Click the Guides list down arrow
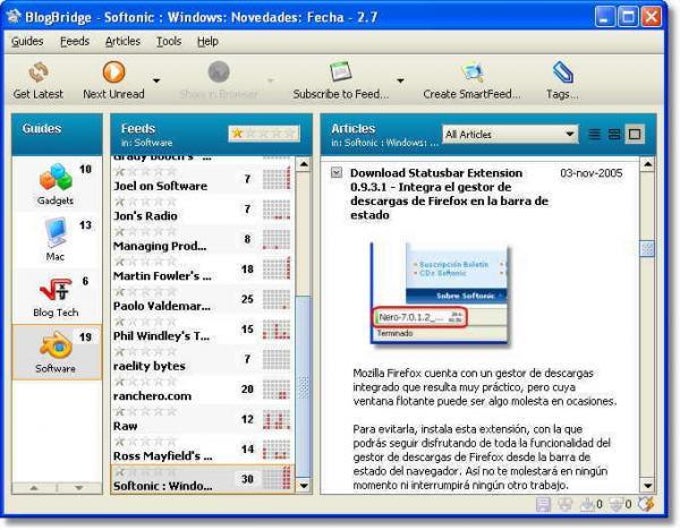Image resolution: width=680 pixels, height=530 pixels. point(79,488)
